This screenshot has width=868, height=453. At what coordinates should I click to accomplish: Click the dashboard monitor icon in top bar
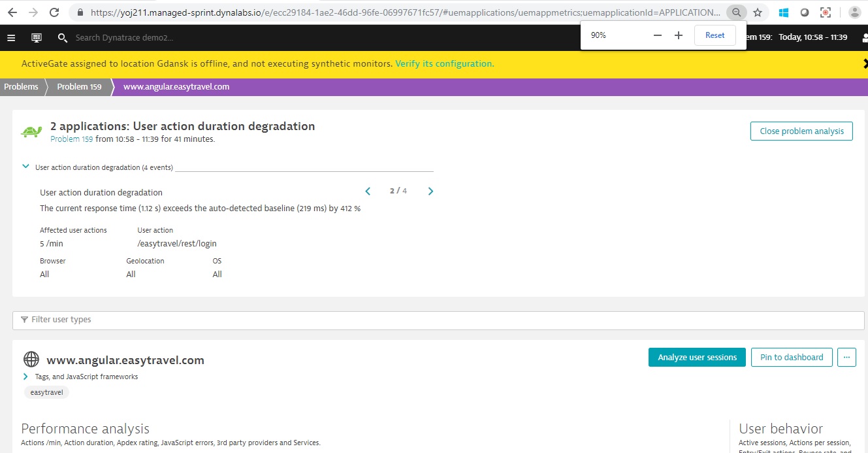tap(37, 38)
